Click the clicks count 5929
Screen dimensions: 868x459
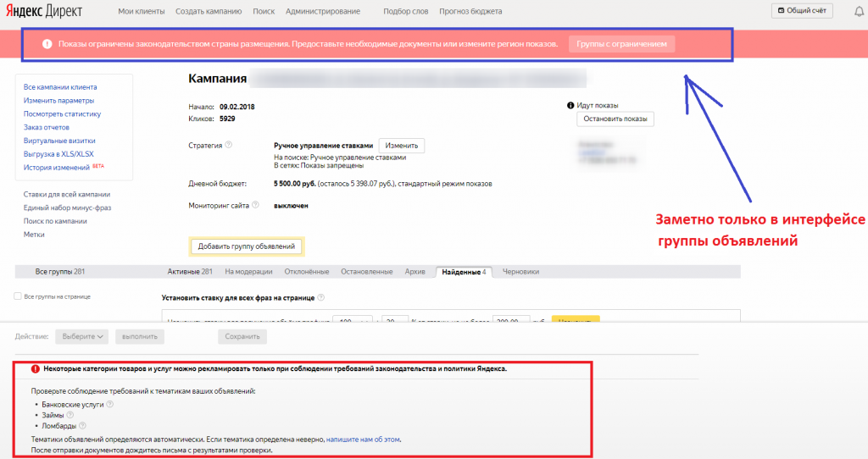tap(227, 119)
